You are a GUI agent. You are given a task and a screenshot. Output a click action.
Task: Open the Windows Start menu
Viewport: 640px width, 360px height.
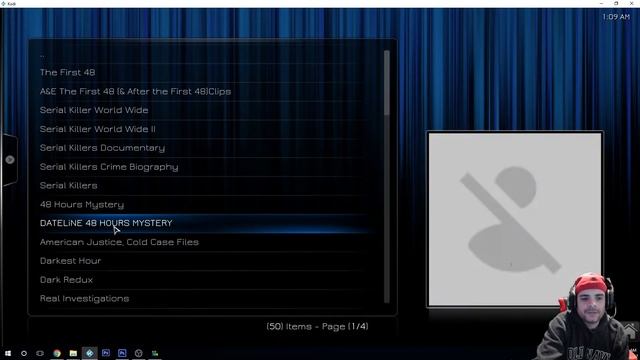click(x=8, y=353)
